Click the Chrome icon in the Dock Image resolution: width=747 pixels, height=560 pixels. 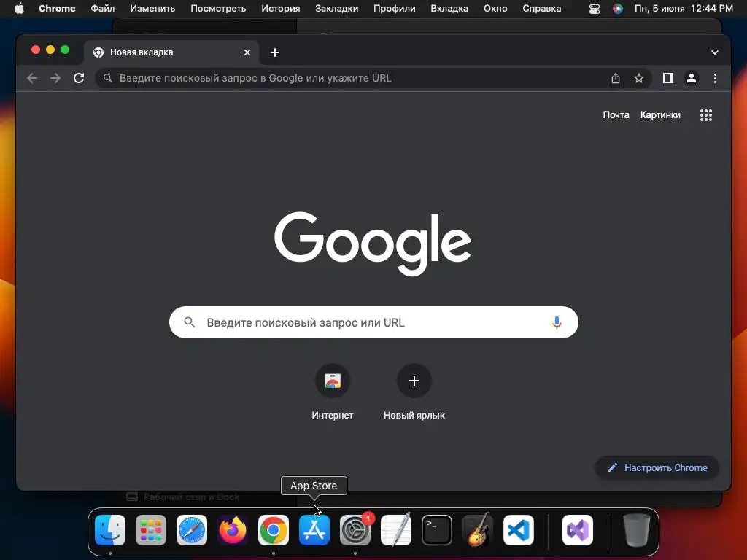coord(274,530)
